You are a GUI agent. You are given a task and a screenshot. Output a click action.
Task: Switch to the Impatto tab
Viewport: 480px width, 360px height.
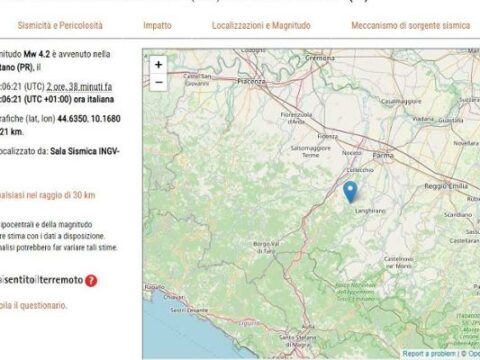coord(157,25)
